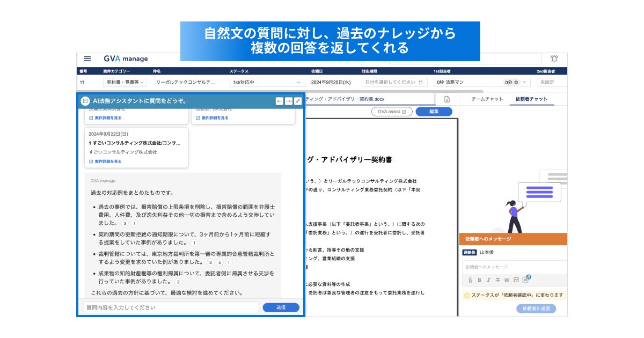This screenshot has width=644, height=338.
Task: Switch to the 依頼者チャット tab
Action: (x=531, y=99)
